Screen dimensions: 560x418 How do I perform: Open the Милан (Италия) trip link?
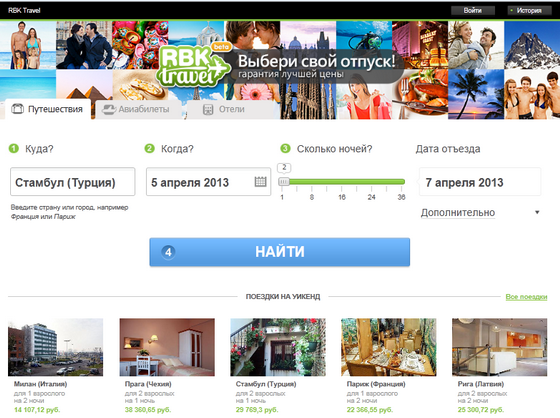tap(40, 384)
